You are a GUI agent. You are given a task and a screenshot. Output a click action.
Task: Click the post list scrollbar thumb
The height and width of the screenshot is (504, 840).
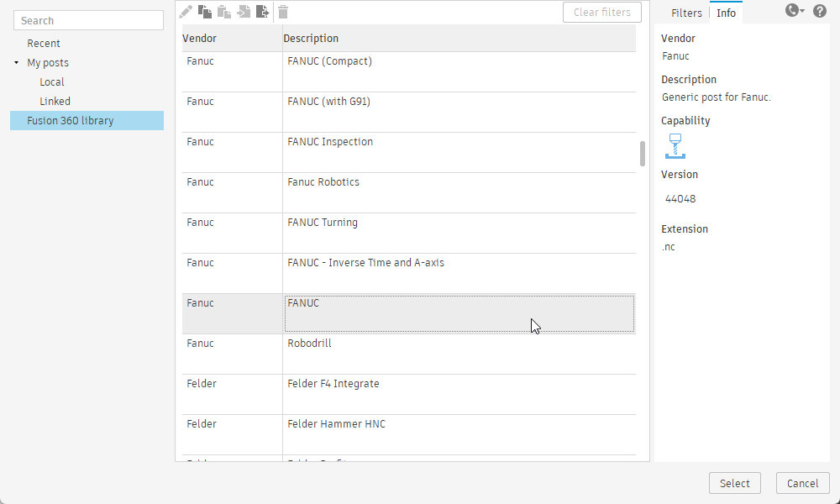643,154
